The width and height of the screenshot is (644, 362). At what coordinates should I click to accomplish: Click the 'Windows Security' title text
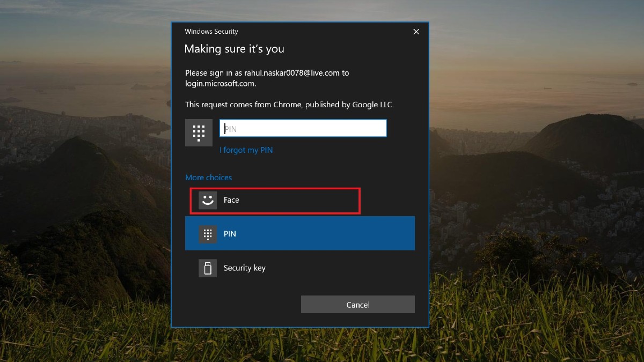(211, 32)
